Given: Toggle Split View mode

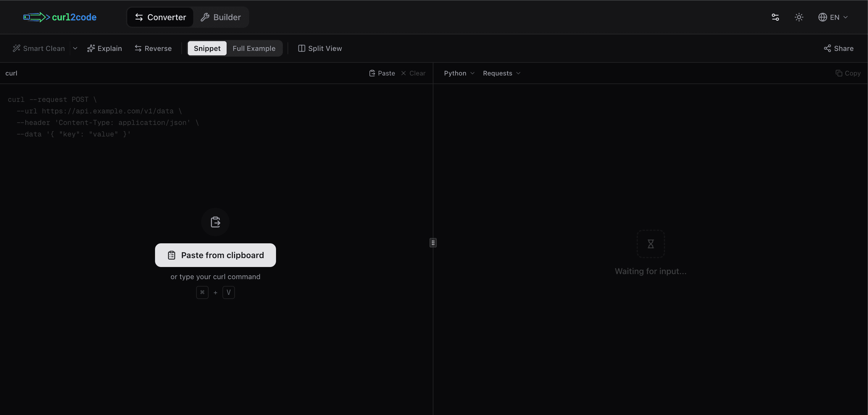Looking at the screenshot, I should [320, 48].
